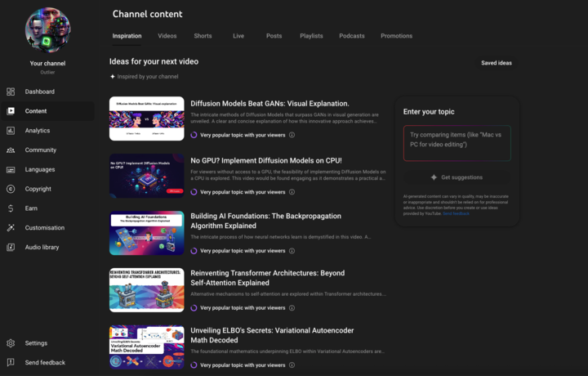
Task: Click the Community people icon
Action: coord(11,150)
